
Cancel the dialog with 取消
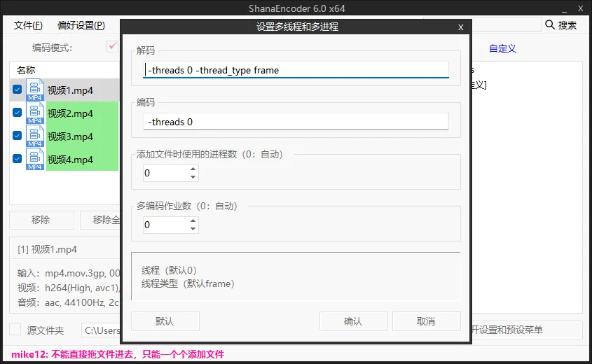pyautogui.click(x=426, y=321)
